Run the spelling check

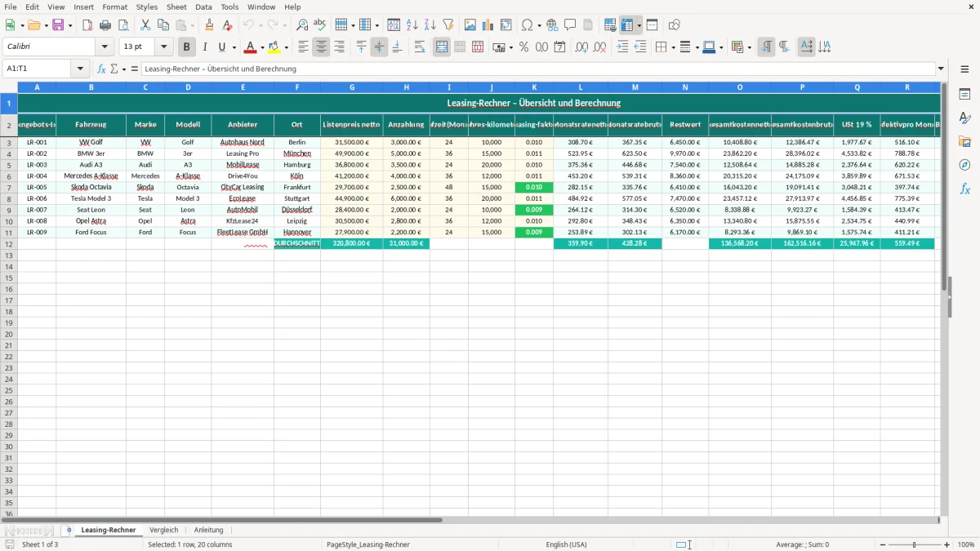320,25
